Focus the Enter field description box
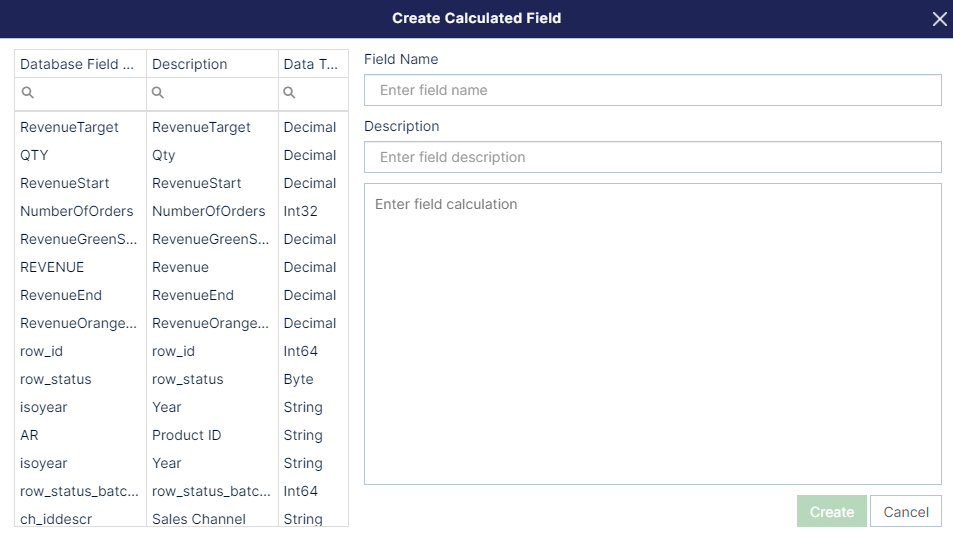Screen dimensions: 953x533 point(653,157)
